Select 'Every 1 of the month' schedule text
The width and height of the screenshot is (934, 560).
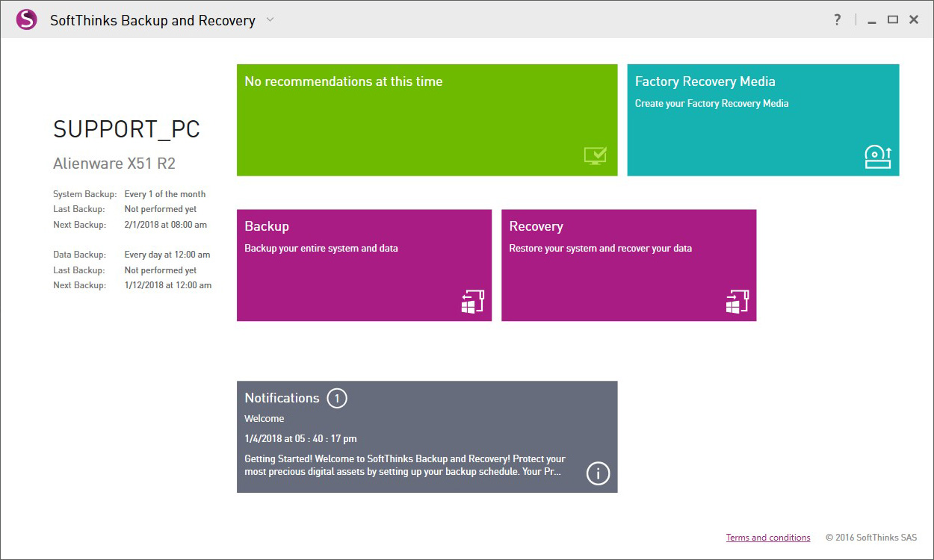tap(165, 194)
